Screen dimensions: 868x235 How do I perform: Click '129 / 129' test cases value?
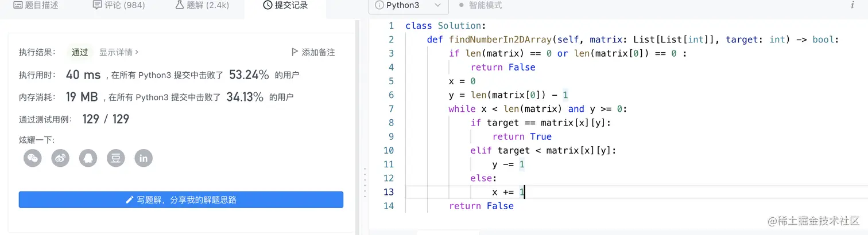[106, 119]
